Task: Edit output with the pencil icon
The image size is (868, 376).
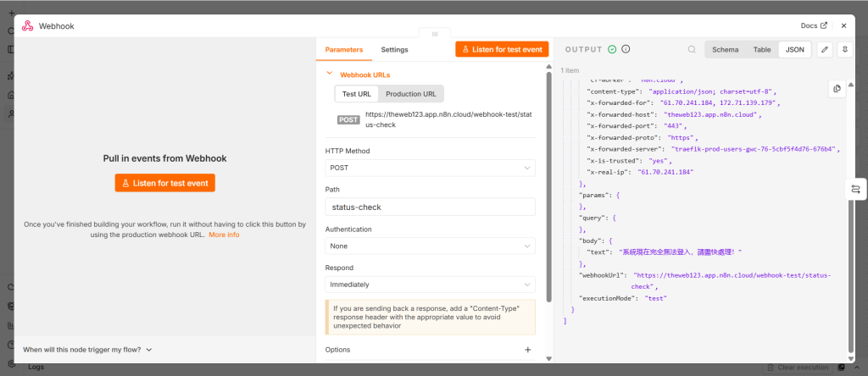Action: pos(825,49)
